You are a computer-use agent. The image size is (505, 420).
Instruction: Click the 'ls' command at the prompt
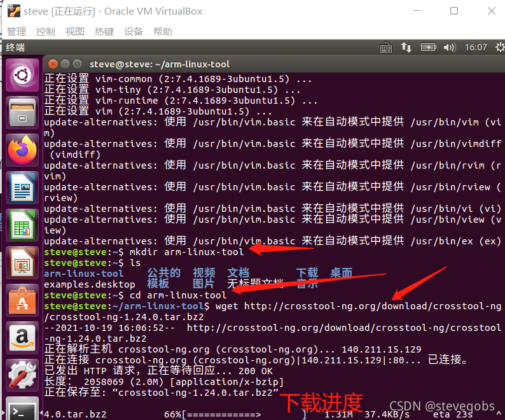pyautogui.click(x=135, y=263)
